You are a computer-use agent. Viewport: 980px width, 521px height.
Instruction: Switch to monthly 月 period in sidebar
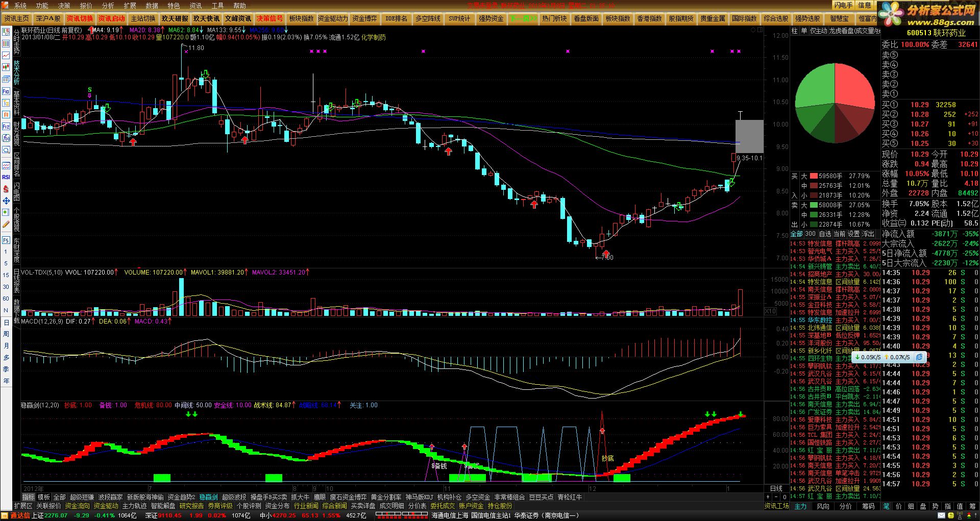(6, 346)
